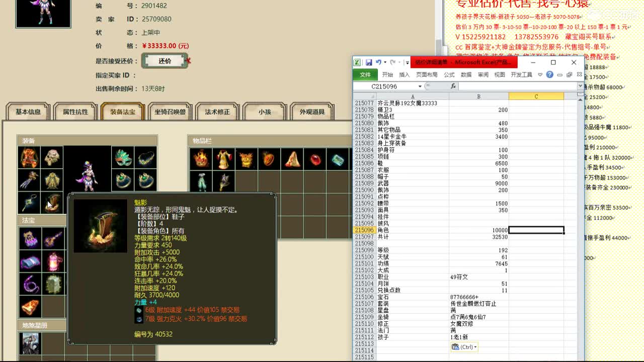The image size is (644, 362).
Task: Switch to the 开始 ribbon tab
Action: (387, 74)
